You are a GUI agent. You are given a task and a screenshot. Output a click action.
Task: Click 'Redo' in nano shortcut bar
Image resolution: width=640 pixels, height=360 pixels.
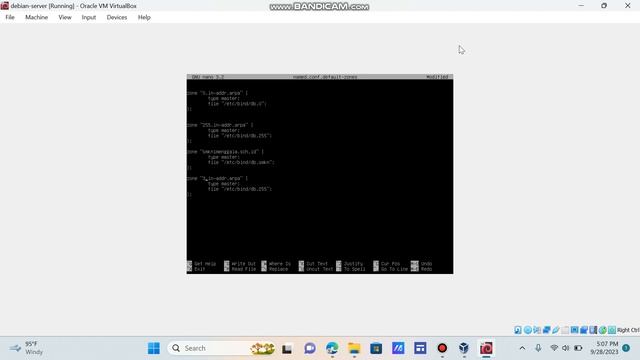426,269
